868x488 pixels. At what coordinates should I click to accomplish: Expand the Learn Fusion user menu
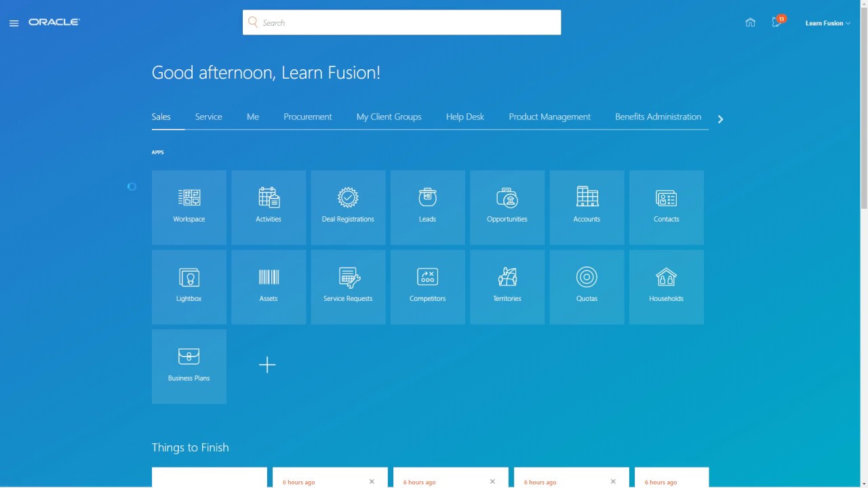pyautogui.click(x=827, y=23)
